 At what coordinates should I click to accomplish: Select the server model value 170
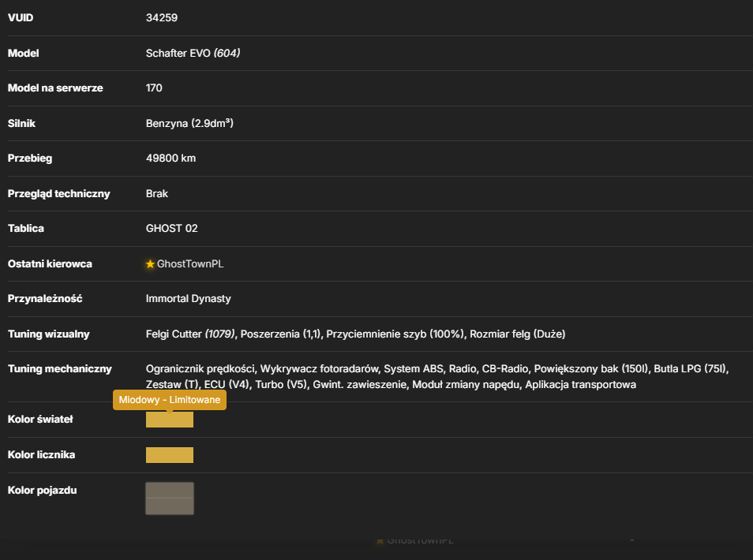pyautogui.click(x=154, y=88)
